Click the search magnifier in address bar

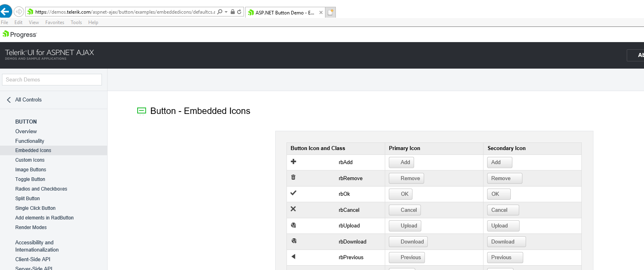click(x=220, y=12)
